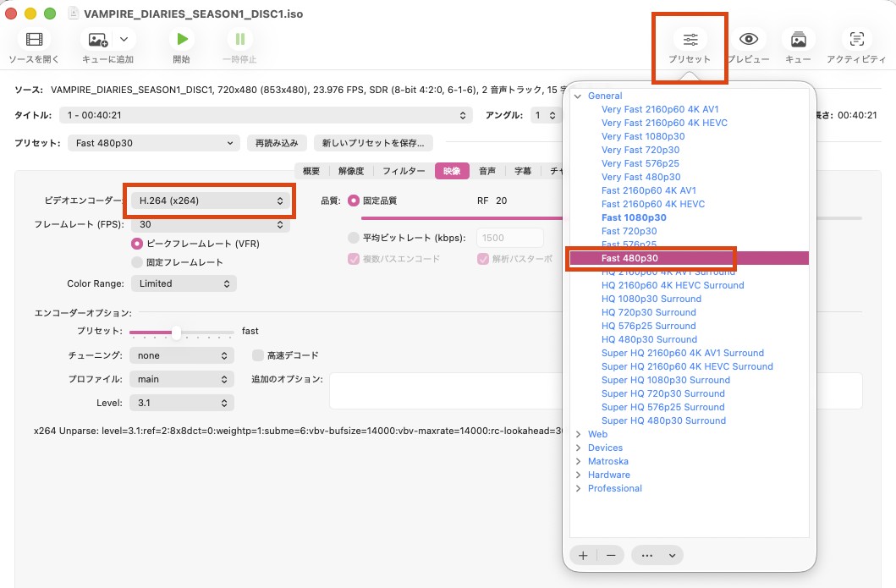Select Very Fast 2160p60 4K AV1 preset
Image resolution: width=896 pixels, height=588 pixels.
660,109
